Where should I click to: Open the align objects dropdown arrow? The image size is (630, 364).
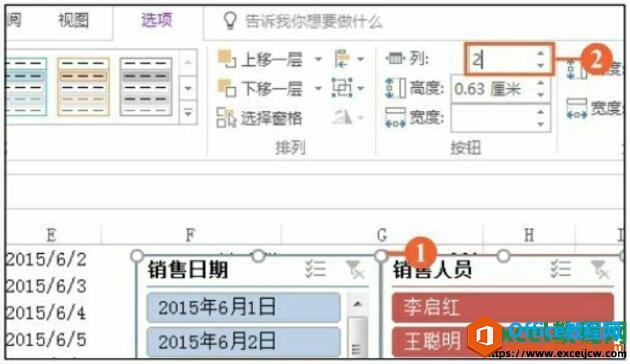[x=360, y=59]
